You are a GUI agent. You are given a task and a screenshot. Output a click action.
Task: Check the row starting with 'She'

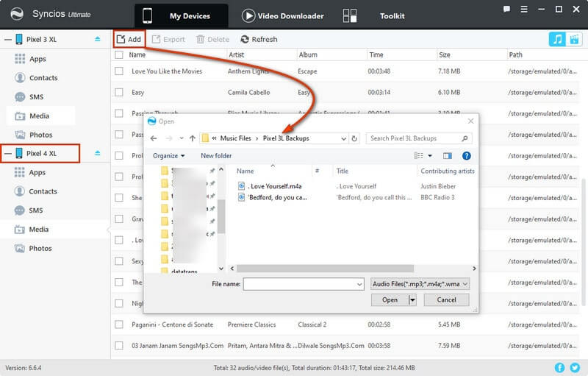coord(119,197)
